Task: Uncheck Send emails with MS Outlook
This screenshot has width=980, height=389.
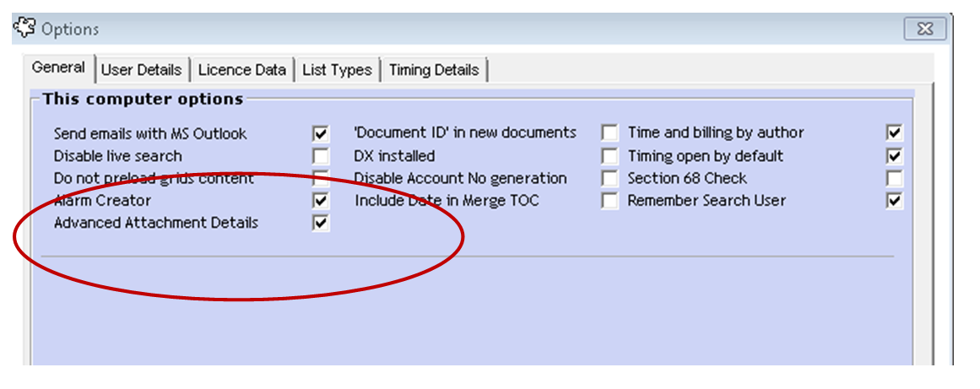Action: click(321, 133)
